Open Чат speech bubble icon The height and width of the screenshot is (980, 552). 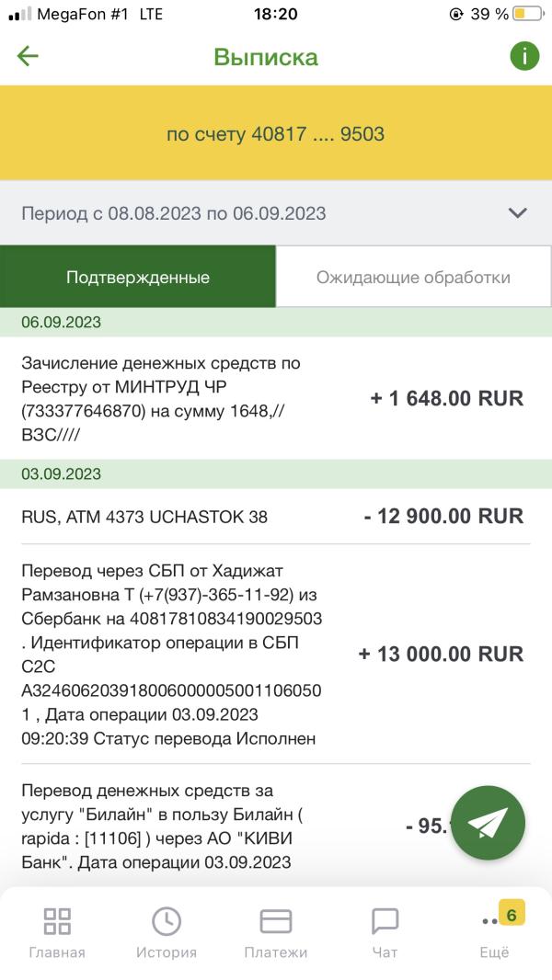pyautogui.click(x=385, y=933)
